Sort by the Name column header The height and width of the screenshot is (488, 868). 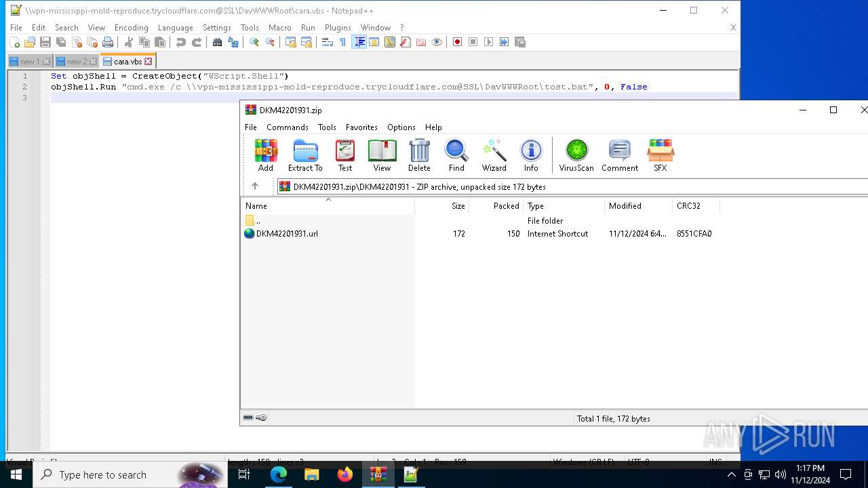pos(328,206)
